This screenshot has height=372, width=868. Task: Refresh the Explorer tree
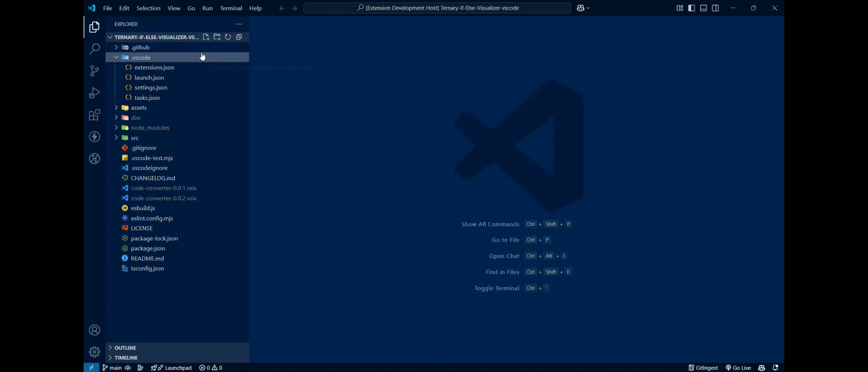pos(228,37)
